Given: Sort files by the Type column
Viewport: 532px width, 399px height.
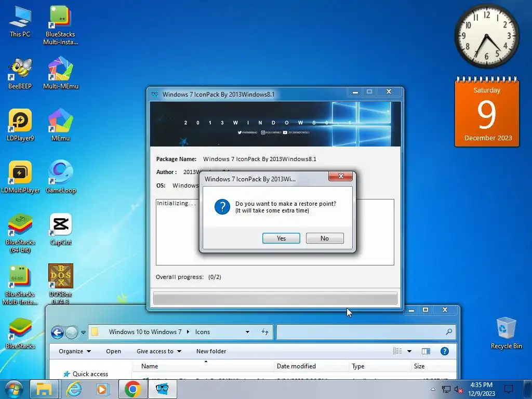Looking at the screenshot, I should [x=380, y=366].
